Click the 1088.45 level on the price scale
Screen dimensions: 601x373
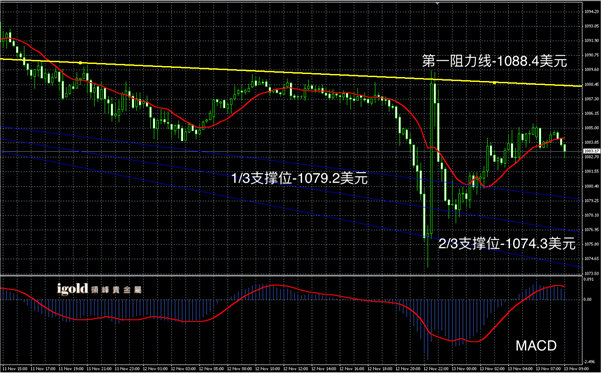coord(590,84)
